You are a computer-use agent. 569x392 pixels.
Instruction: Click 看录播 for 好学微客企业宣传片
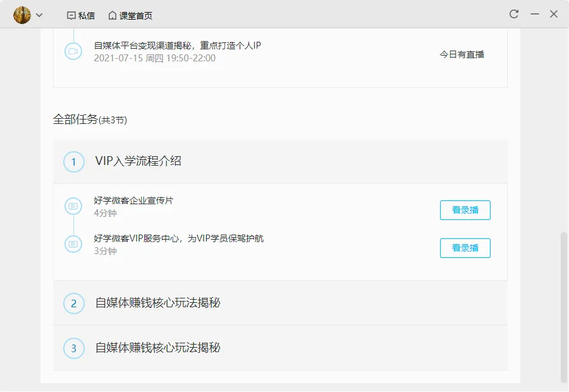click(465, 210)
